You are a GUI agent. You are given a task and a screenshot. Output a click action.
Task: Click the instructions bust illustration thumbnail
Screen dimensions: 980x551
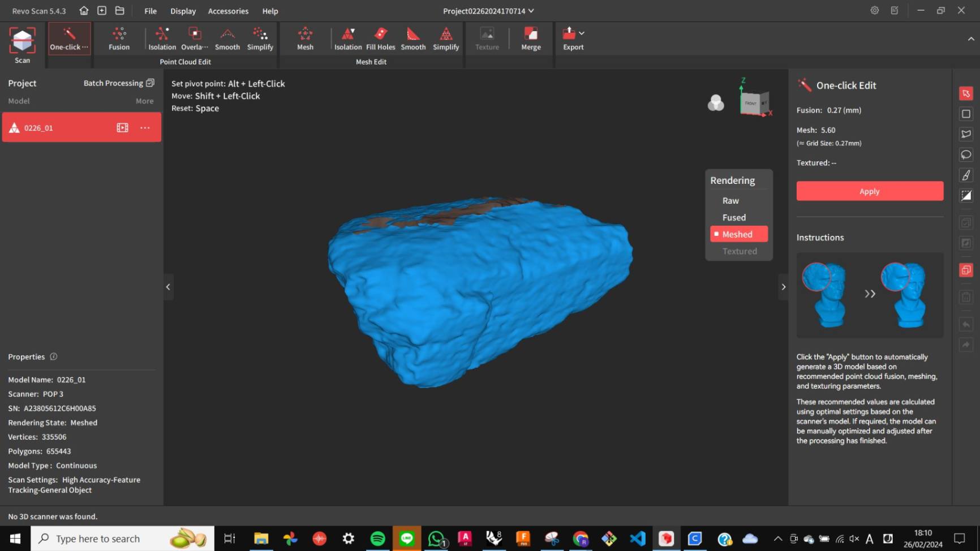click(870, 295)
